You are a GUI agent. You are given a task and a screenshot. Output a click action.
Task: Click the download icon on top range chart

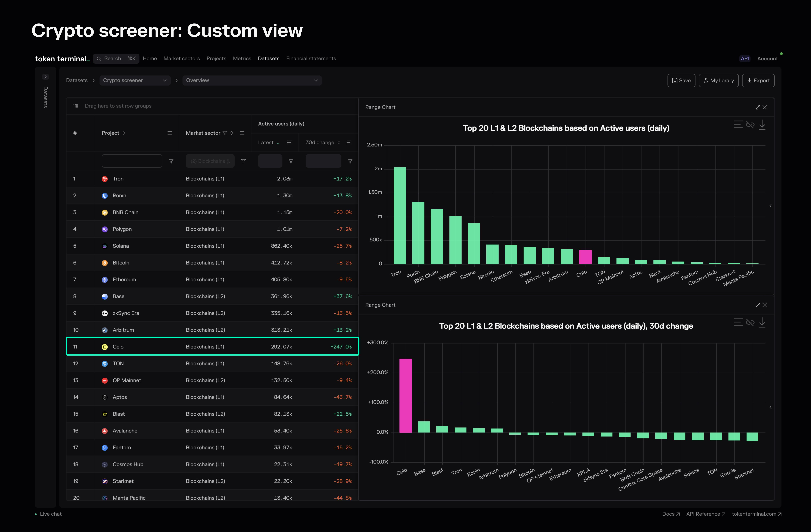click(x=762, y=125)
